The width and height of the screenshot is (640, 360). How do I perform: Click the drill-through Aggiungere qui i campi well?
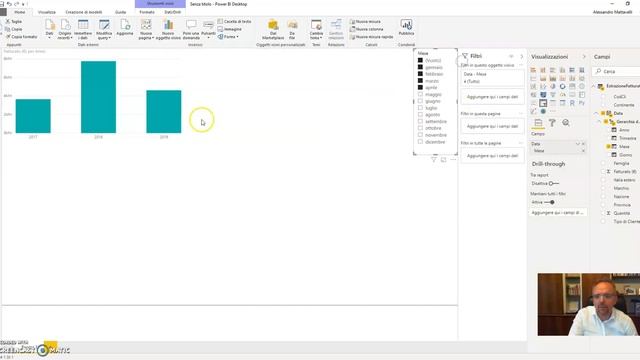pyautogui.click(x=558, y=213)
